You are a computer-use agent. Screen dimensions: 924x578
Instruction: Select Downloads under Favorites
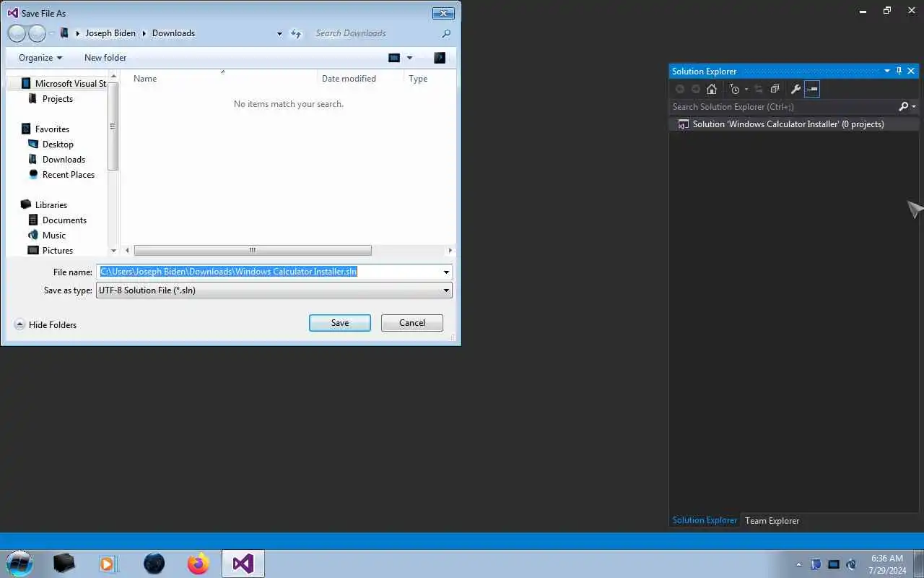(56, 160)
